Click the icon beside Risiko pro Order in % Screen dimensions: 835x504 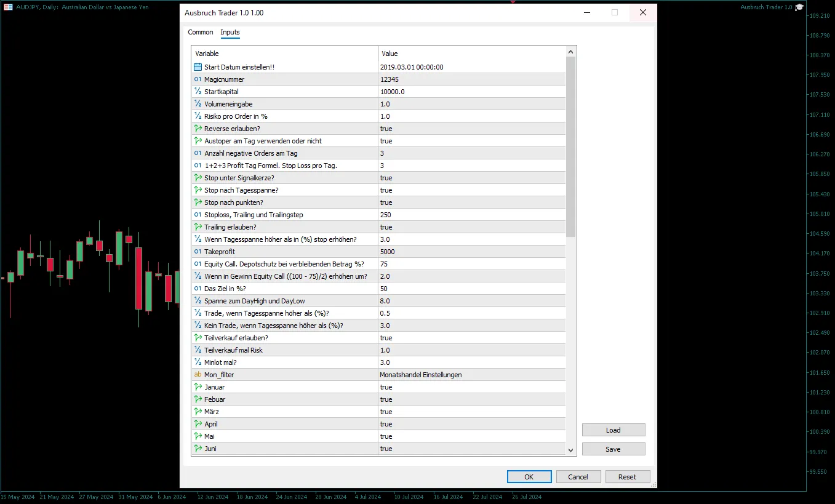pos(198,116)
